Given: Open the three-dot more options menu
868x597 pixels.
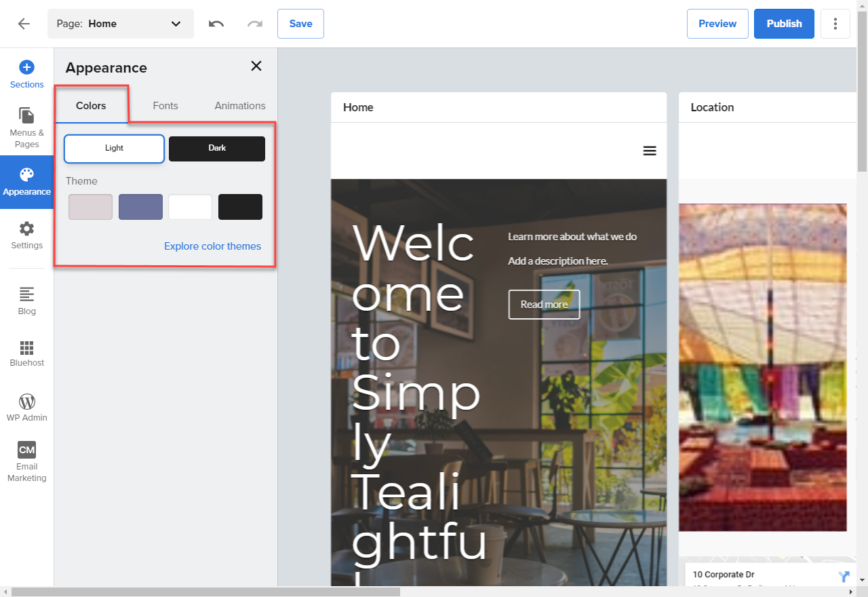Looking at the screenshot, I should tap(835, 24).
